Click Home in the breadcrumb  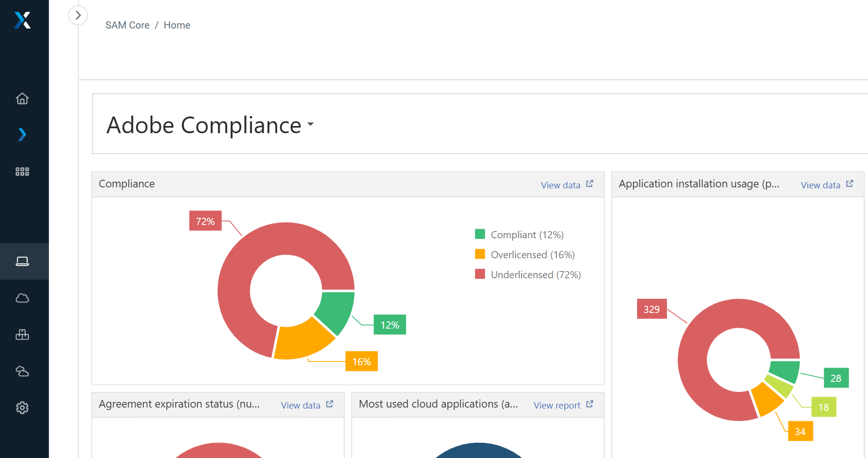tap(177, 25)
